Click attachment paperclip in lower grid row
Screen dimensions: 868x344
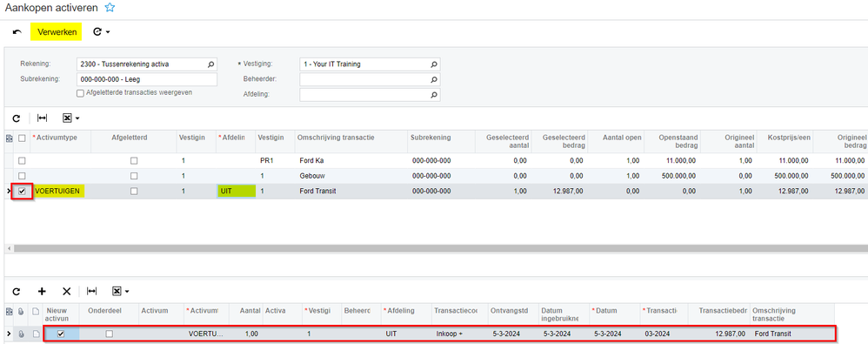pyautogui.click(x=22, y=334)
